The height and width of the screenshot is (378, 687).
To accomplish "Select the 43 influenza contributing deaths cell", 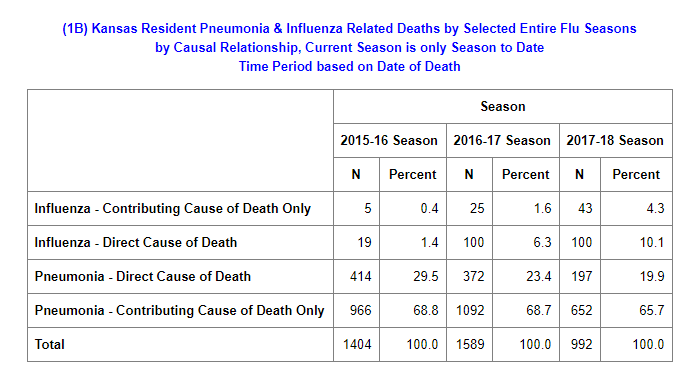I will (580, 208).
